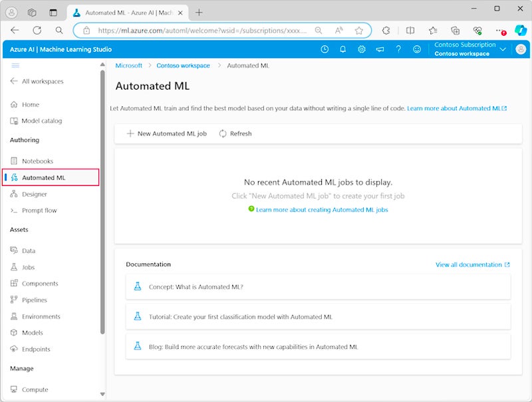Image resolution: width=532 pixels, height=402 pixels.
Task: Open View all documentation link
Action: pyautogui.click(x=472, y=264)
